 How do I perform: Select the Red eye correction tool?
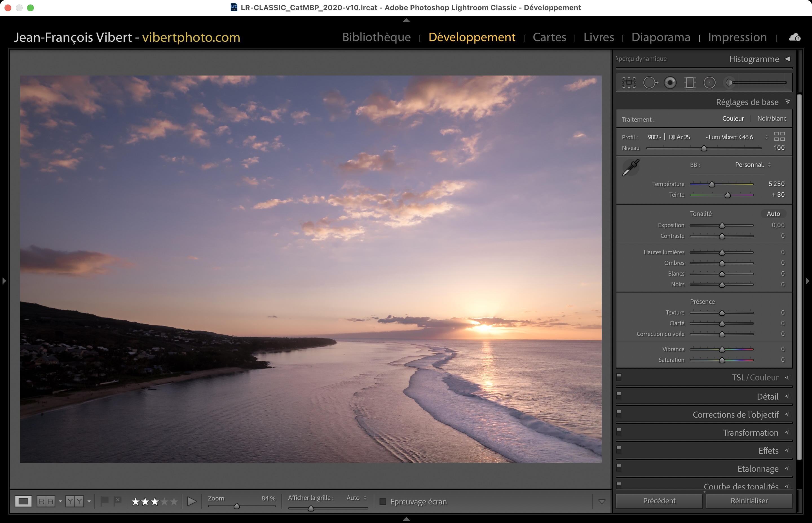[670, 83]
